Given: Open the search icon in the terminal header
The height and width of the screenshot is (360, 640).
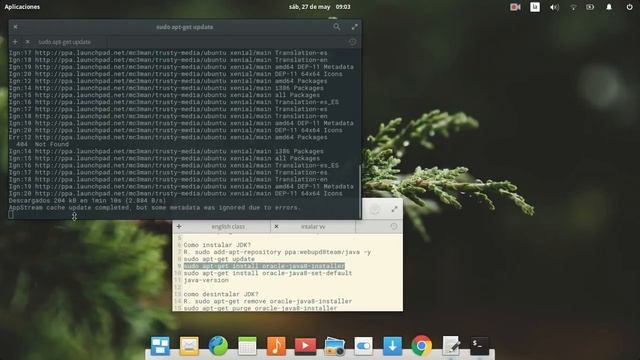Looking at the screenshot, I should (x=336, y=27).
